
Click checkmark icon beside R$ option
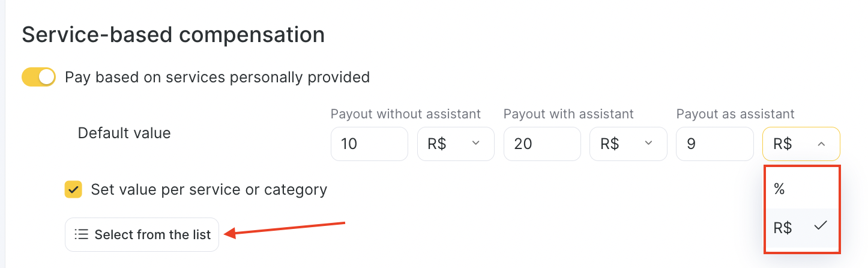tap(821, 226)
